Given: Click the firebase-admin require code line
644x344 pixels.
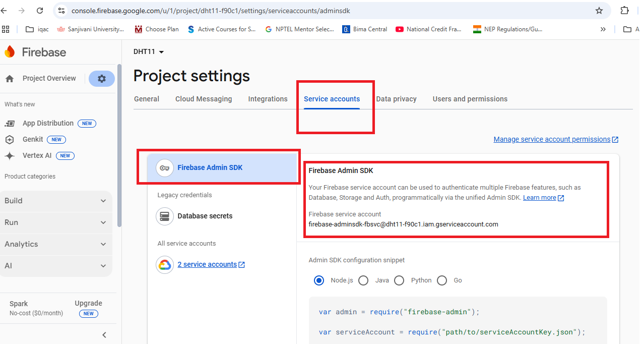Looking at the screenshot, I should (399, 312).
